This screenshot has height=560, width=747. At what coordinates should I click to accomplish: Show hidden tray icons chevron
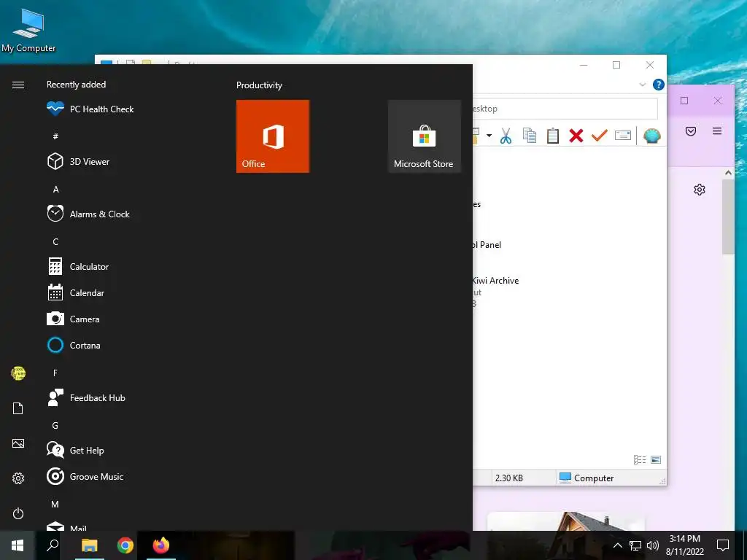click(x=617, y=545)
